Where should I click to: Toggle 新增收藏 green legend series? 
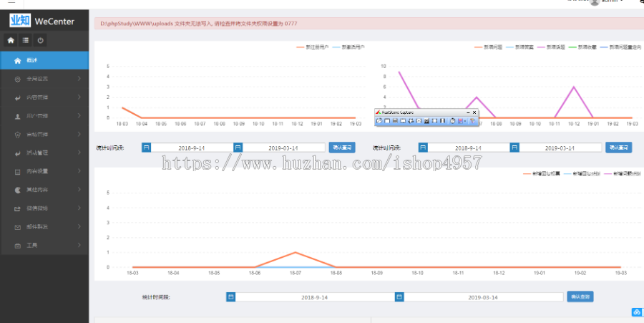tap(582, 47)
